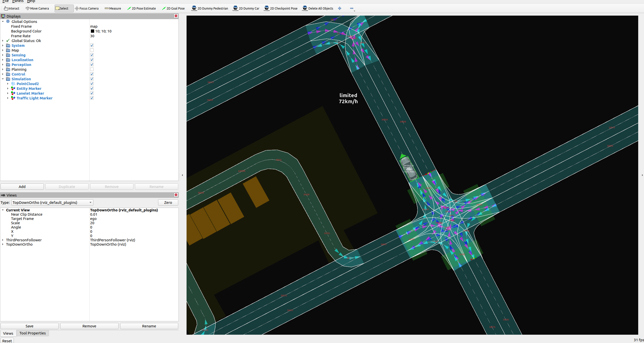Select the 2D Checkpoint Pose tool
The height and width of the screenshot is (343, 644).
click(x=281, y=8)
